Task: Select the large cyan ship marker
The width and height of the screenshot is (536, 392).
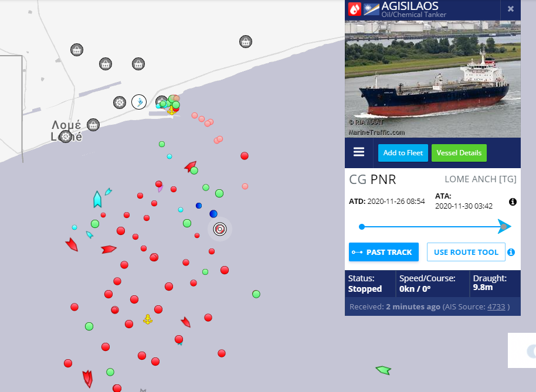Action: pos(97,199)
